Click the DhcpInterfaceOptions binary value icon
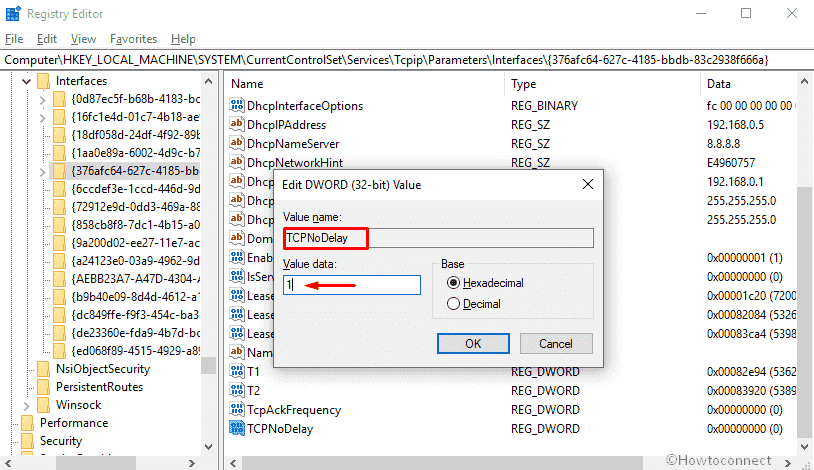 [238, 106]
